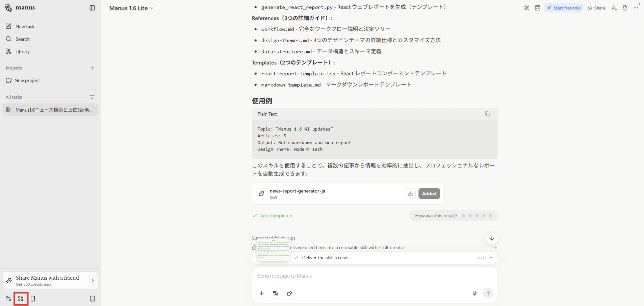Copy the Plain Text code block
The image size is (644, 306).
point(487,114)
